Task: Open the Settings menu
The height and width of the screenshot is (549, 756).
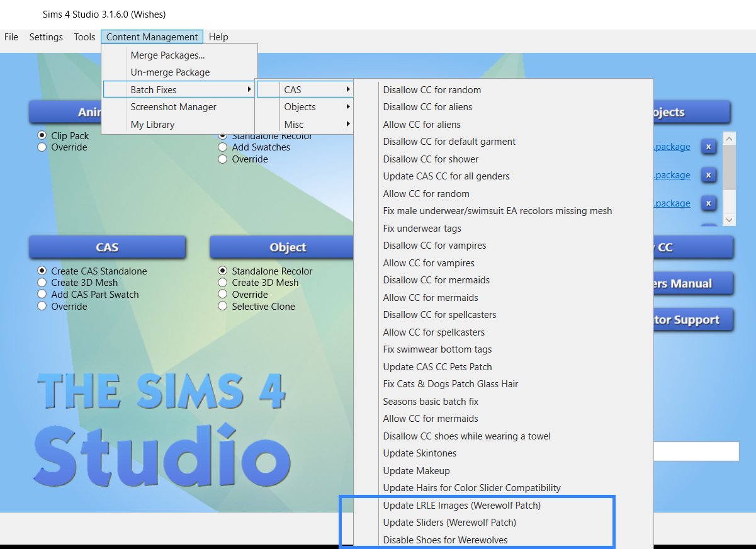Action: (x=45, y=37)
